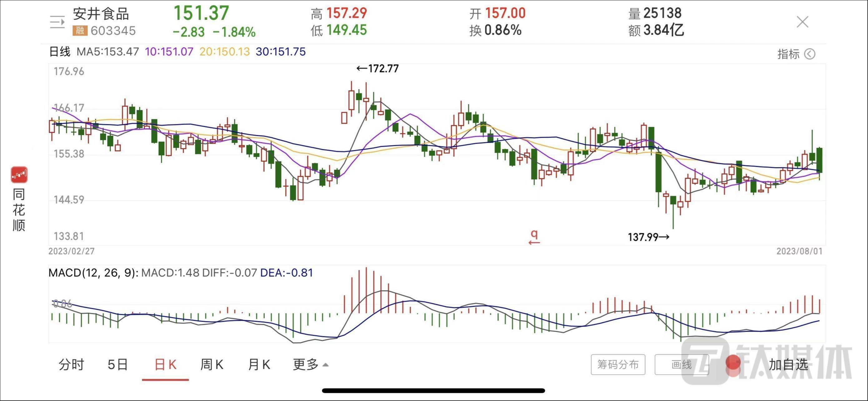This screenshot has width=868, height=401.
Task: Click the 指标 indicator label
Action: pos(788,54)
